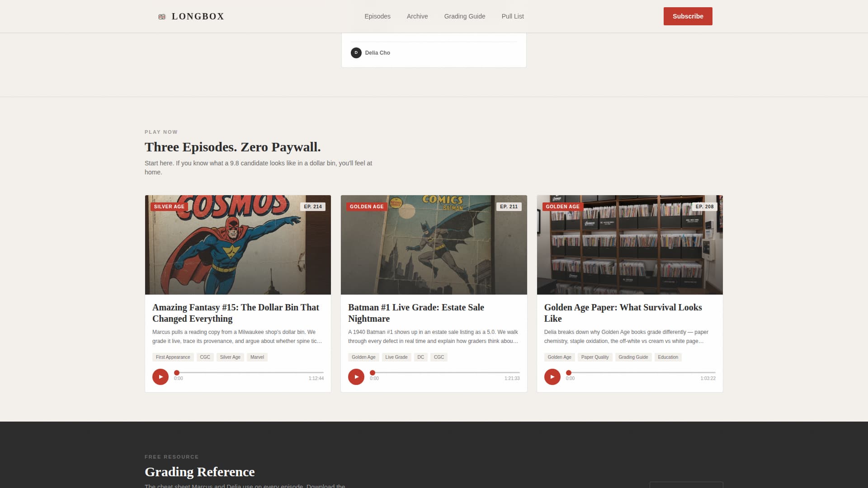Open the Archive nav item
Screen dimensions: 868x488
(417, 16)
